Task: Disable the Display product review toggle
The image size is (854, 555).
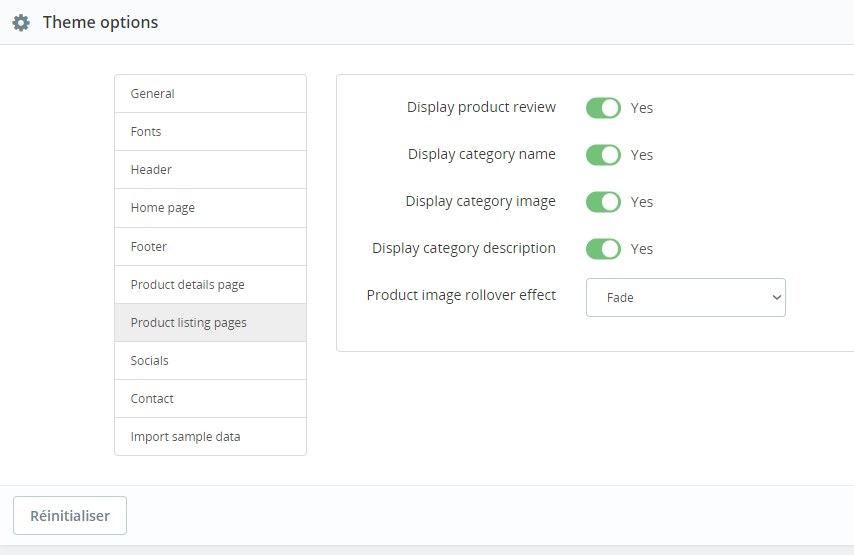Action: (603, 108)
